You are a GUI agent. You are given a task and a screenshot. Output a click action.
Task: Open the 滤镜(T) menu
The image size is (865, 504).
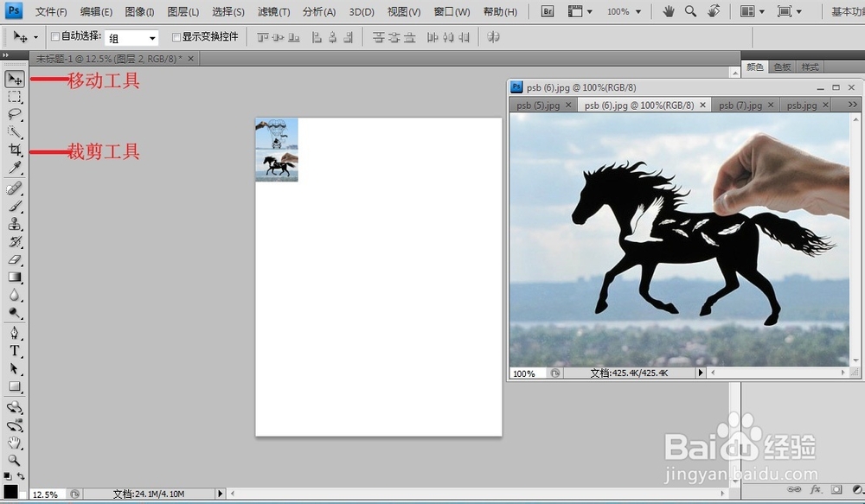(x=273, y=11)
